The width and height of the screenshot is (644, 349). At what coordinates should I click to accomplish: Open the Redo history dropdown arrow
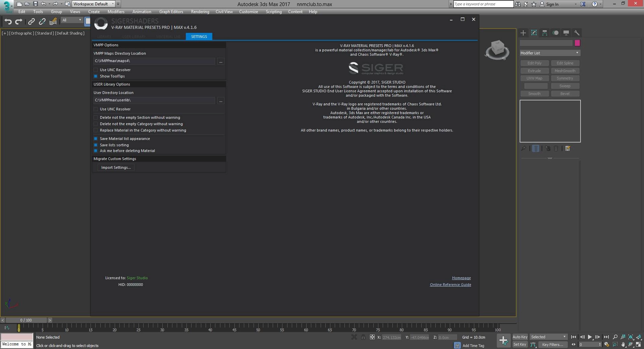61,4
